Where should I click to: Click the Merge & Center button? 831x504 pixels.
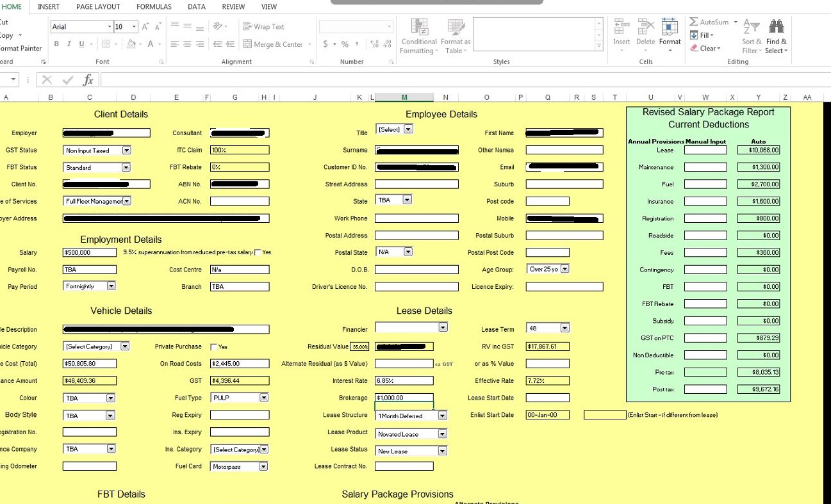[273, 44]
